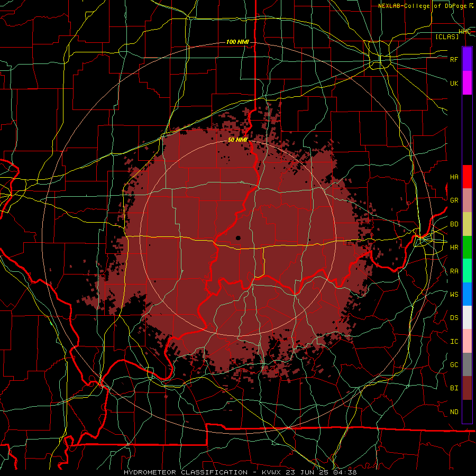Click the black radar site dot at center
The image size is (476, 476).
click(x=239, y=238)
